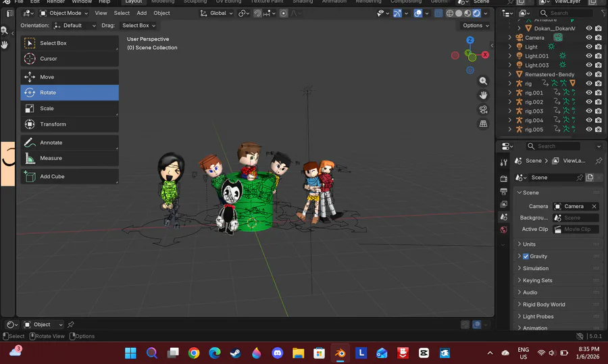Disable rendering for rig.005 camera icon
The height and width of the screenshot is (364, 608).
pos(599,130)
